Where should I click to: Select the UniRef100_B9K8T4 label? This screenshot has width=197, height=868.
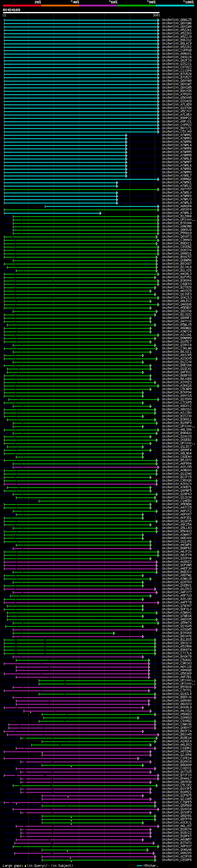click(x=177, y=650)
